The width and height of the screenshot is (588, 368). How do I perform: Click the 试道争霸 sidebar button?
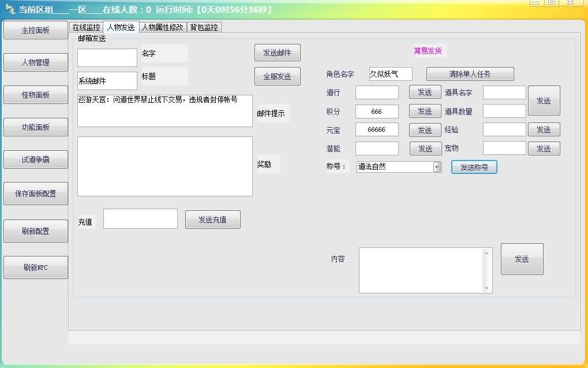pos(36,159)
